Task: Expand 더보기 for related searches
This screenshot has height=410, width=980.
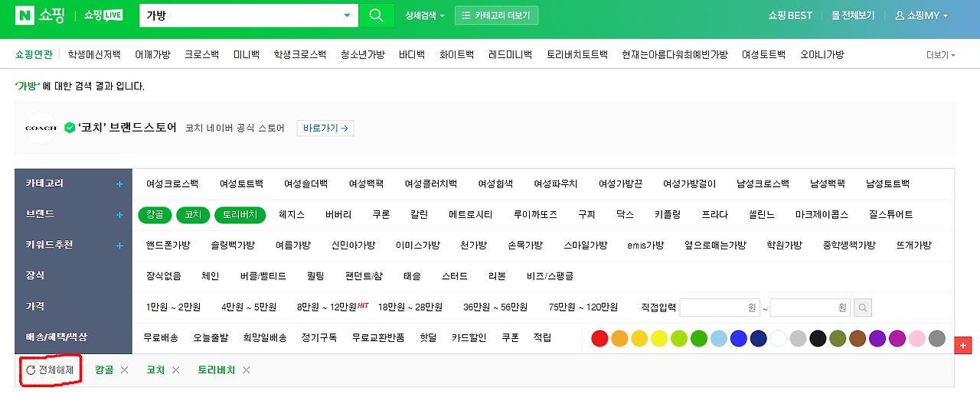Action: [x=940, y=55]
